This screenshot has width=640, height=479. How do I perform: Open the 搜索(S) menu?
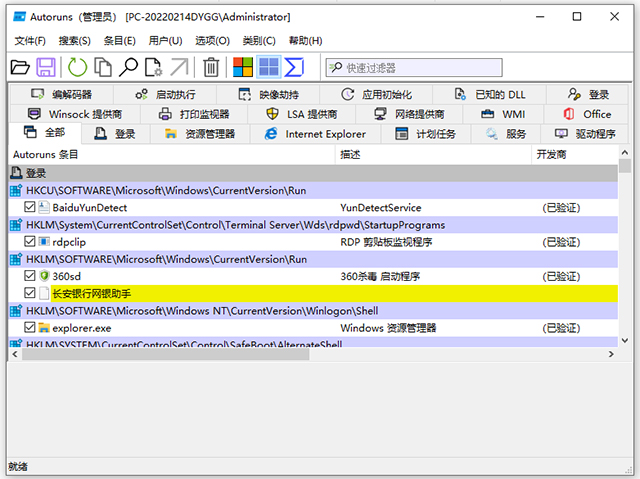(74, 41)
